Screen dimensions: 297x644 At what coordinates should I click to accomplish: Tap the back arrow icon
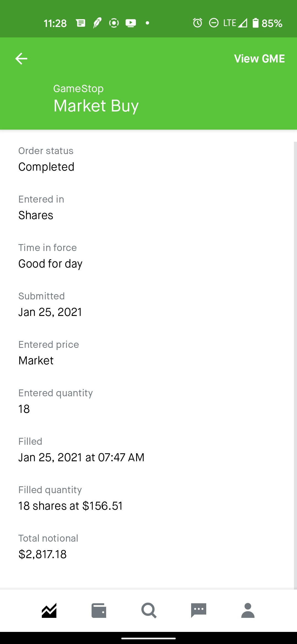(21, 59)
